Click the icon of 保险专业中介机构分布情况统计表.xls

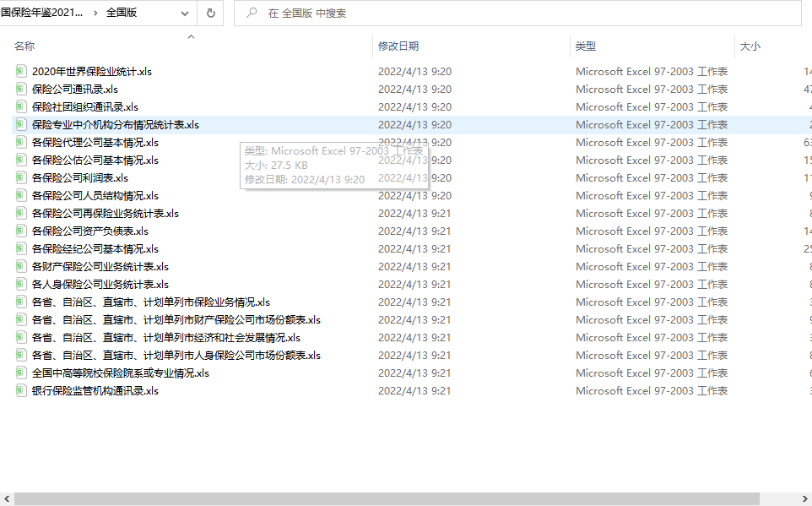pyautogui.click(x=21, y=124)
